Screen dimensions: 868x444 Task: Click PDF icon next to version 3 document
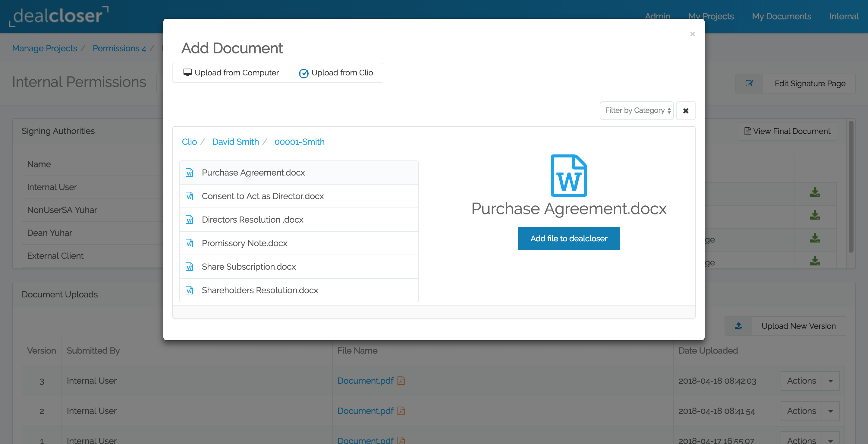pyautogui.click(x=401, y=381)
